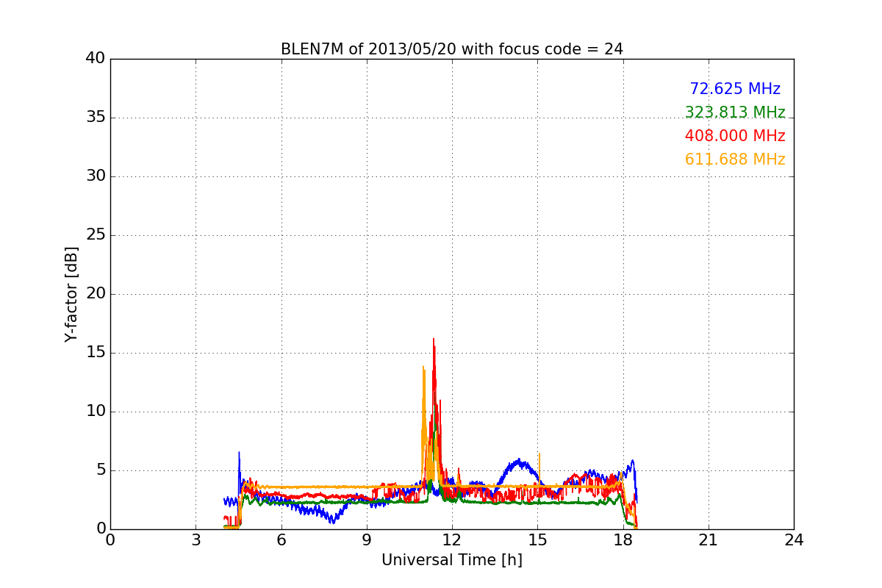Click the y-axis tick label 20

coord(96,294)
